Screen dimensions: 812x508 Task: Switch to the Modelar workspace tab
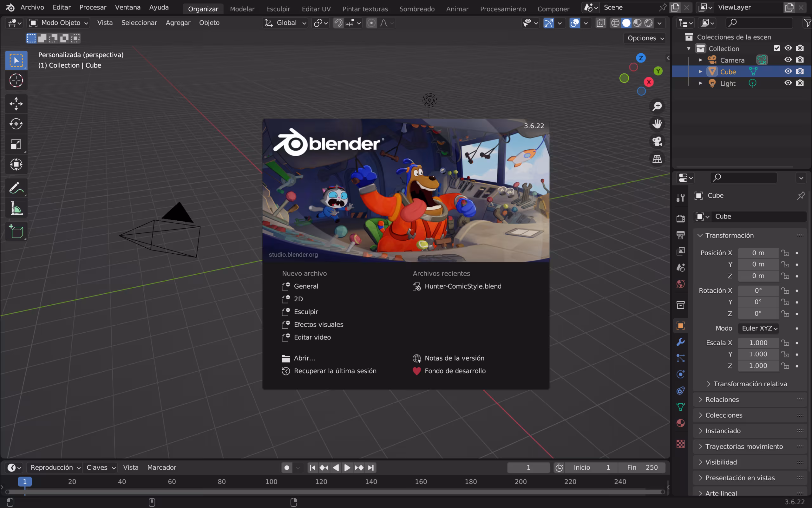click(x=242, y=9)
